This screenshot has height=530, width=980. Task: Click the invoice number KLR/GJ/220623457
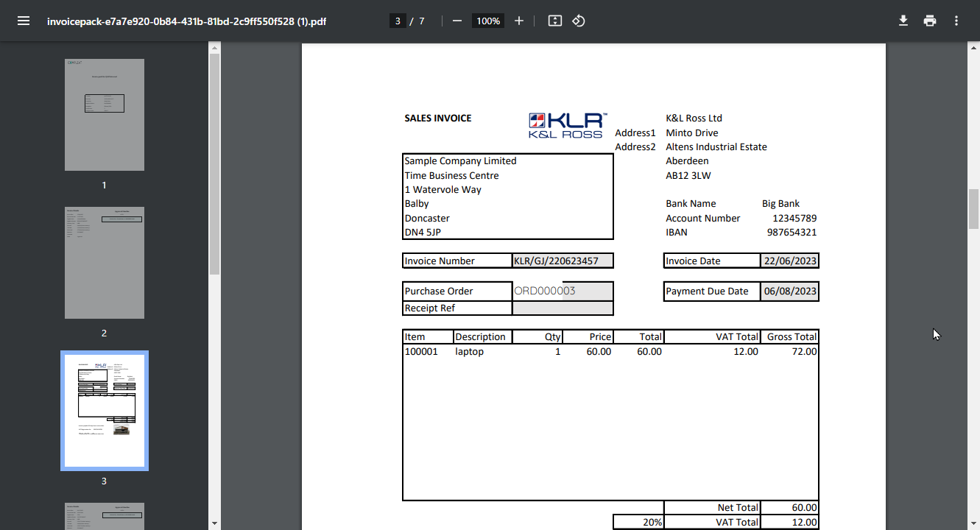pos(556,261)
